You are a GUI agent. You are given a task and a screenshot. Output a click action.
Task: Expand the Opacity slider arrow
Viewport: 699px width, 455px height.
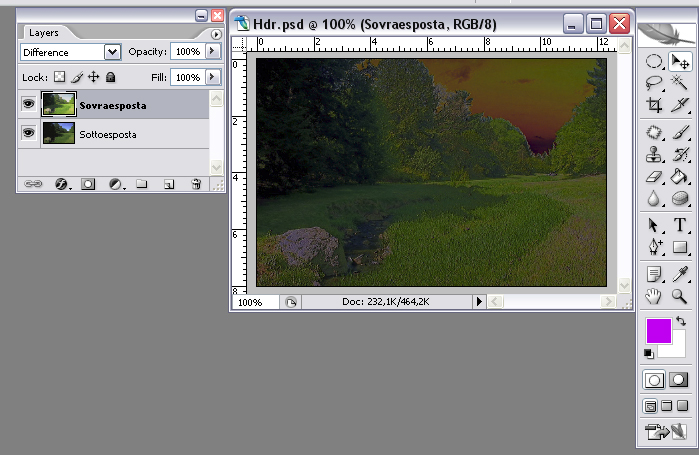point(212,51)
